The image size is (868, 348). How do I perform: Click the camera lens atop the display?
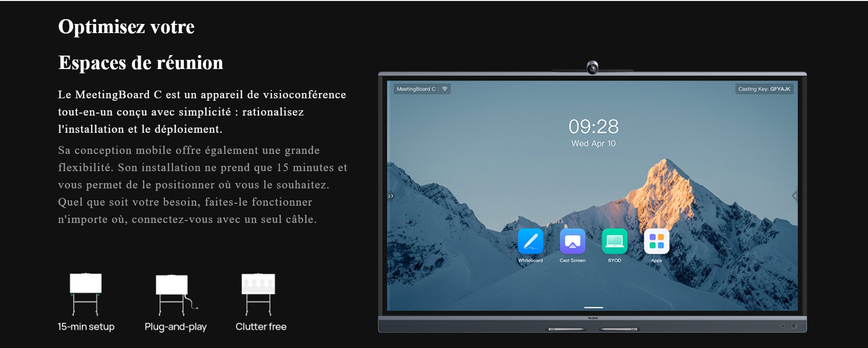[593, 68]
